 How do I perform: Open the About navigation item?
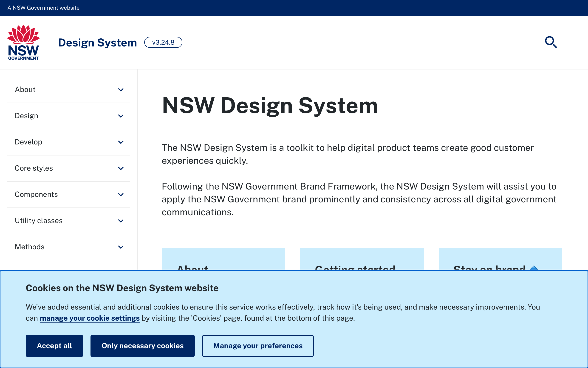pos(68,90)
